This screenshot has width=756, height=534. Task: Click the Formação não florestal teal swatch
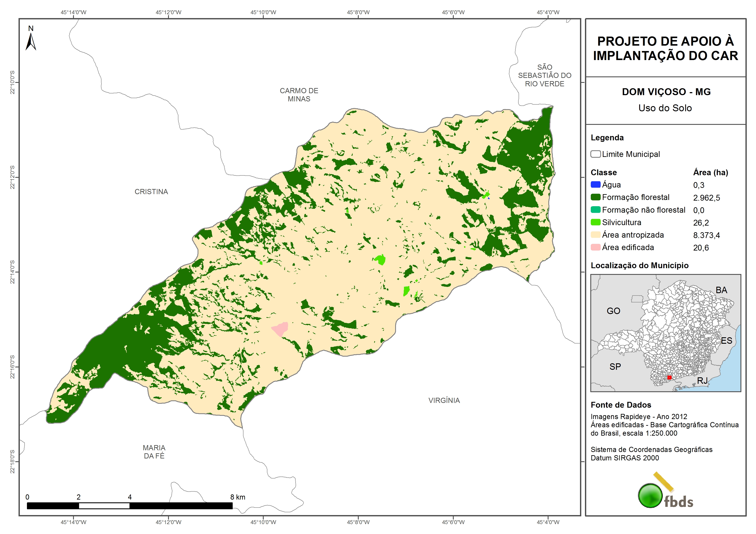click(x=595, y=210)
